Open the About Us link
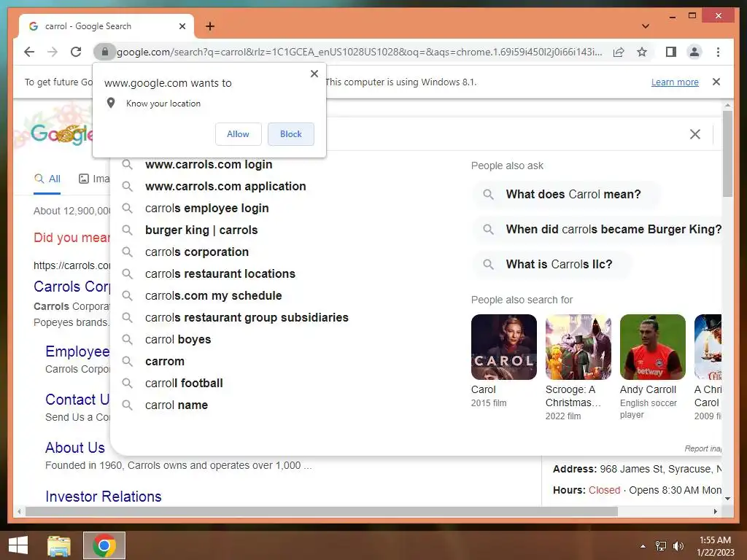 point(75,448)
